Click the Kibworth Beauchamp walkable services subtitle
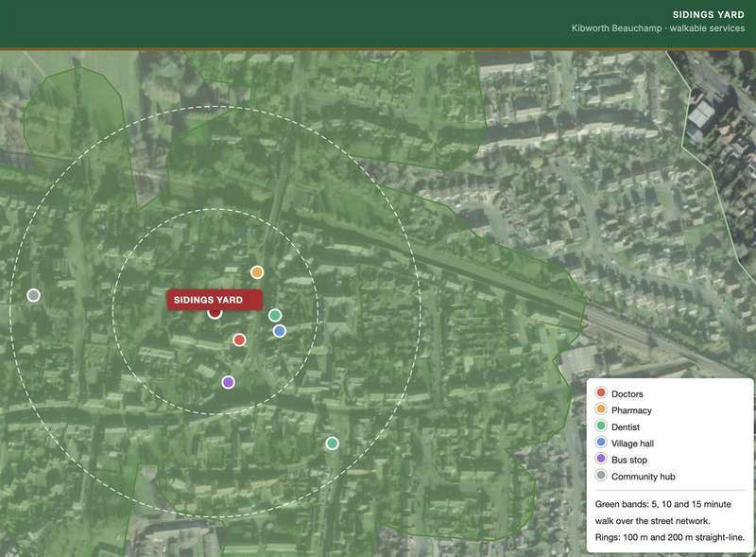The image size is (756, 557). click(658, 28)
